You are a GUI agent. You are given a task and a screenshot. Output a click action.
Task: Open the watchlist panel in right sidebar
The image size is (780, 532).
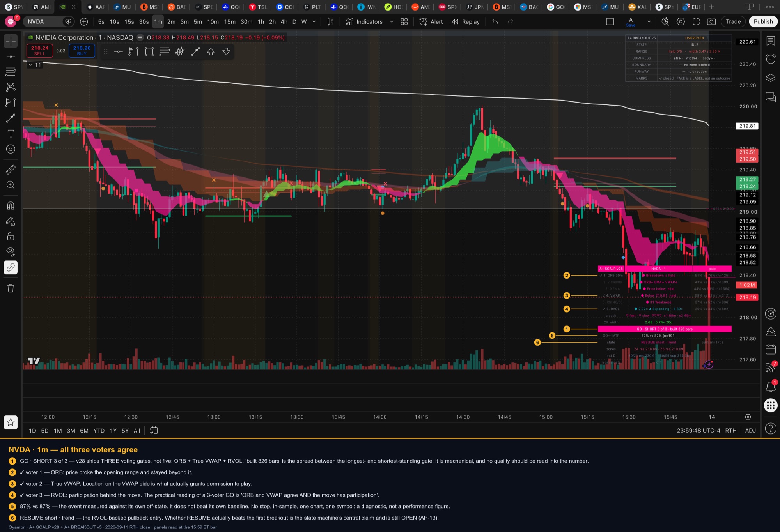(x=771, y=41)
